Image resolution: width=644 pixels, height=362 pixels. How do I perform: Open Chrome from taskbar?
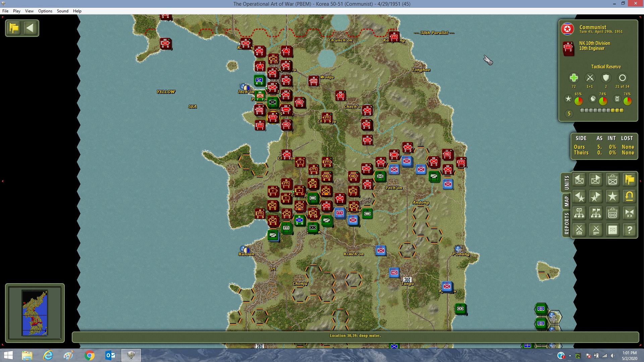point(89,355)
